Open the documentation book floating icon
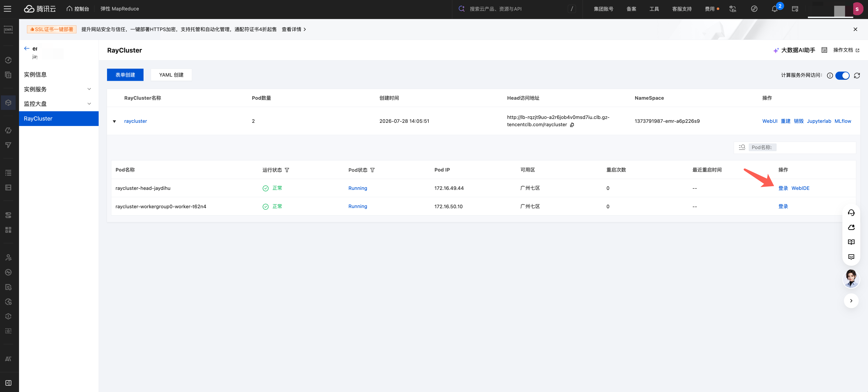 [x=851, y=242]
